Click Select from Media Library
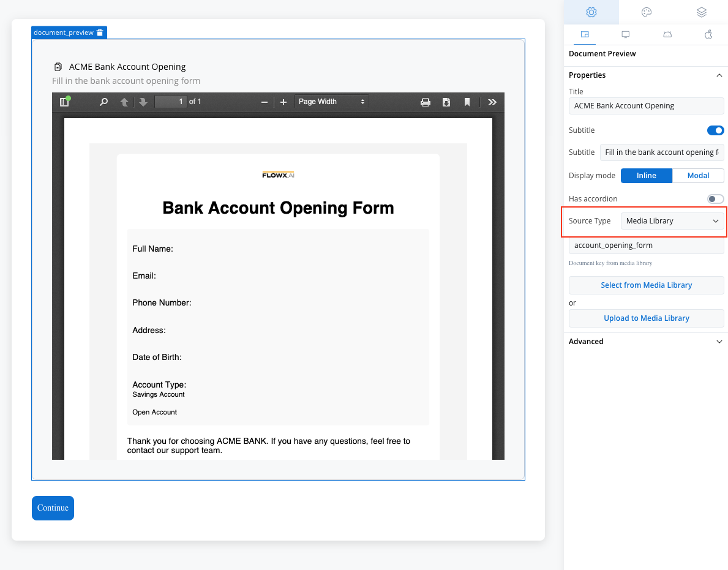Screen dimensions: 728x570 646,285
